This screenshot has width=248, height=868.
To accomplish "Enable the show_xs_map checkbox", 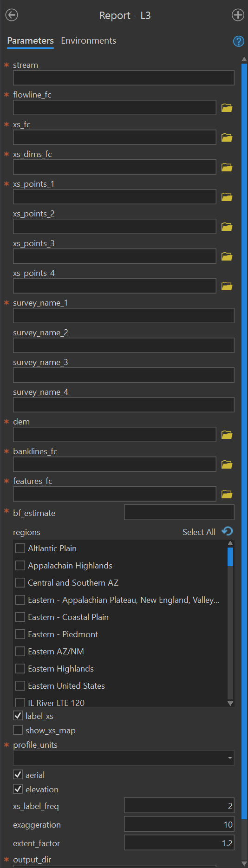I will (18, 730).
